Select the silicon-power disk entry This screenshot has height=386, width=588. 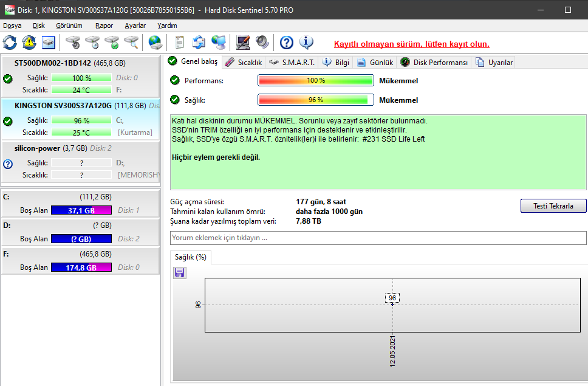tap(81, 161)
